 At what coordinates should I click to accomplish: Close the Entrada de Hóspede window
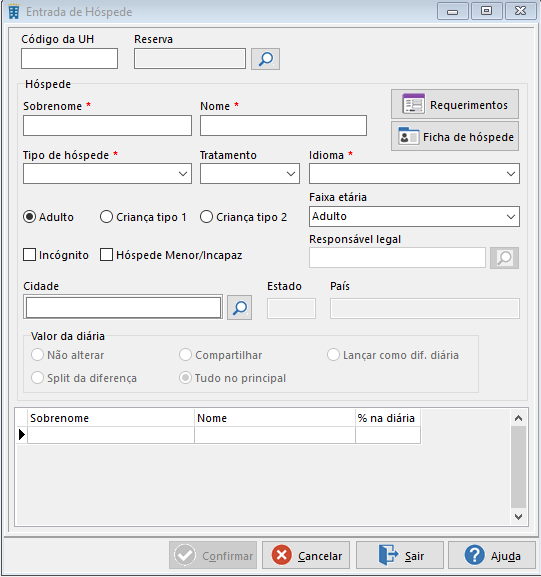[520, 11]
